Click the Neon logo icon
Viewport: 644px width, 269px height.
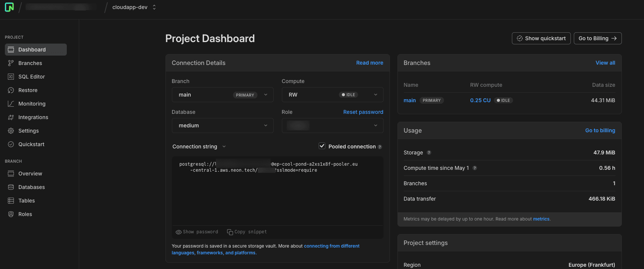(9, 7)
